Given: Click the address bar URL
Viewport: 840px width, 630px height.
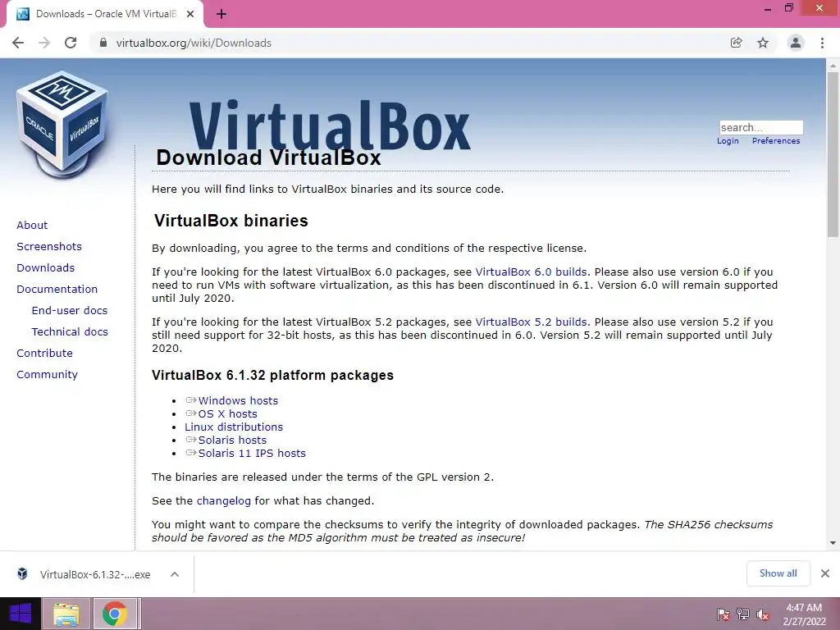Looking at the screenshot, I should [194, 43].
